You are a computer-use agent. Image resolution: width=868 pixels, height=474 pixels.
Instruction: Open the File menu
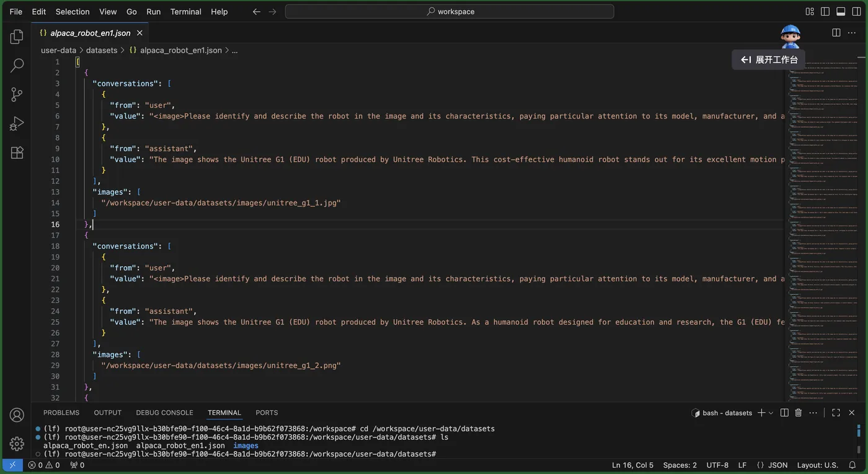16,12
